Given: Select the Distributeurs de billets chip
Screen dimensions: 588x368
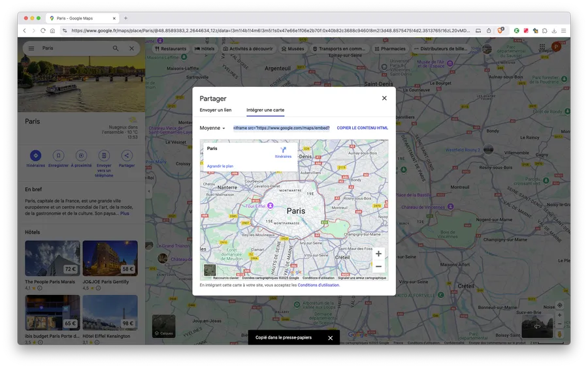Looking at the screenshot, I should [x=440, y=49].
